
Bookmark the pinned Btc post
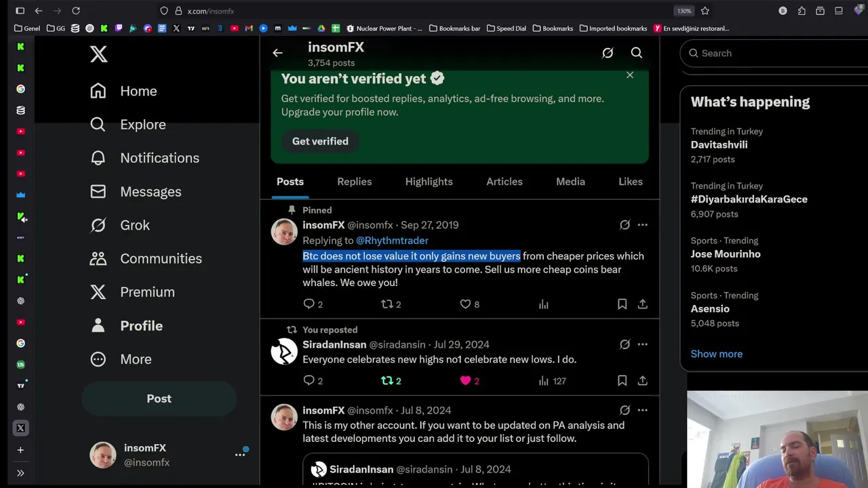pos(622,304)
